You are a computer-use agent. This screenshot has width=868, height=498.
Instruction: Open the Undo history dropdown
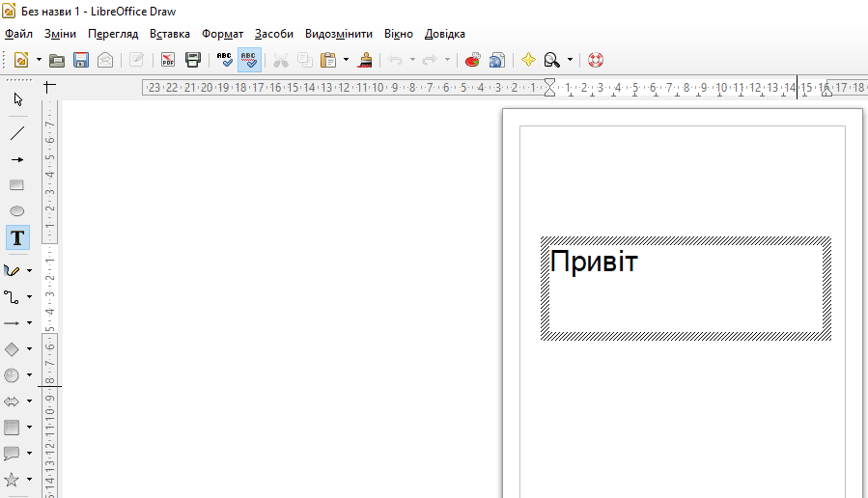412,60
